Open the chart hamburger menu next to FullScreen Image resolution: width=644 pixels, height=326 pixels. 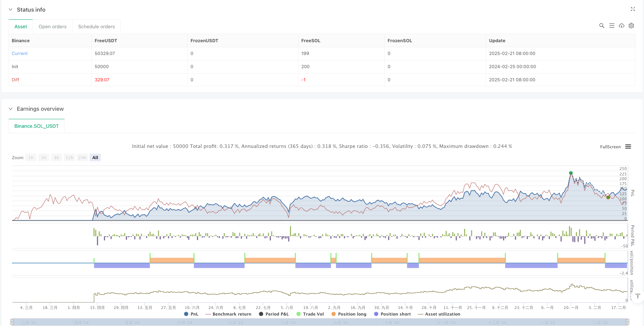click(x=628, y=147)
